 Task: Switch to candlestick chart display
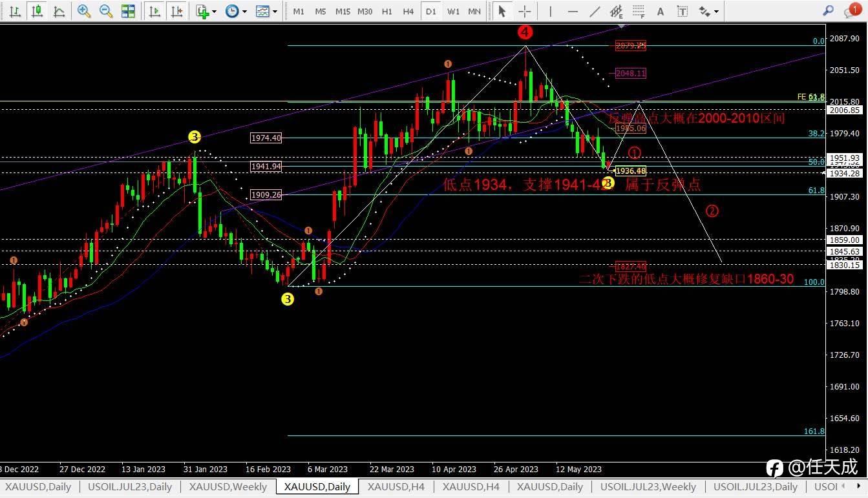[37, 11]
